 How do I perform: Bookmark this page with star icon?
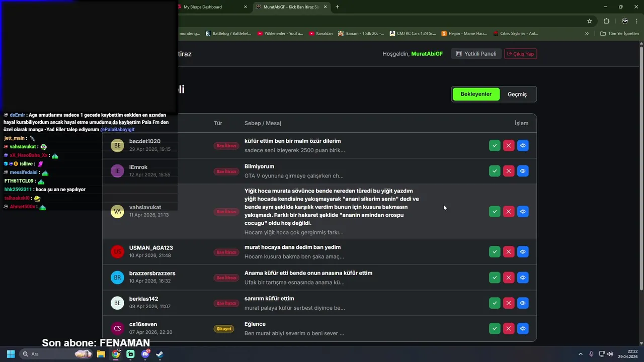590,21
